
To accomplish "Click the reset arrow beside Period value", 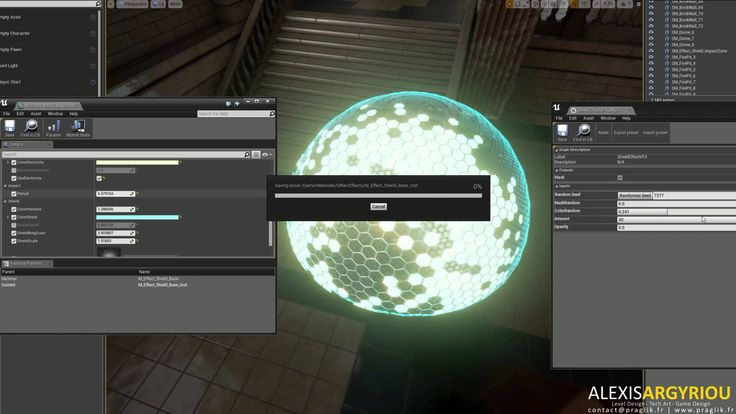I will (138, 194).
